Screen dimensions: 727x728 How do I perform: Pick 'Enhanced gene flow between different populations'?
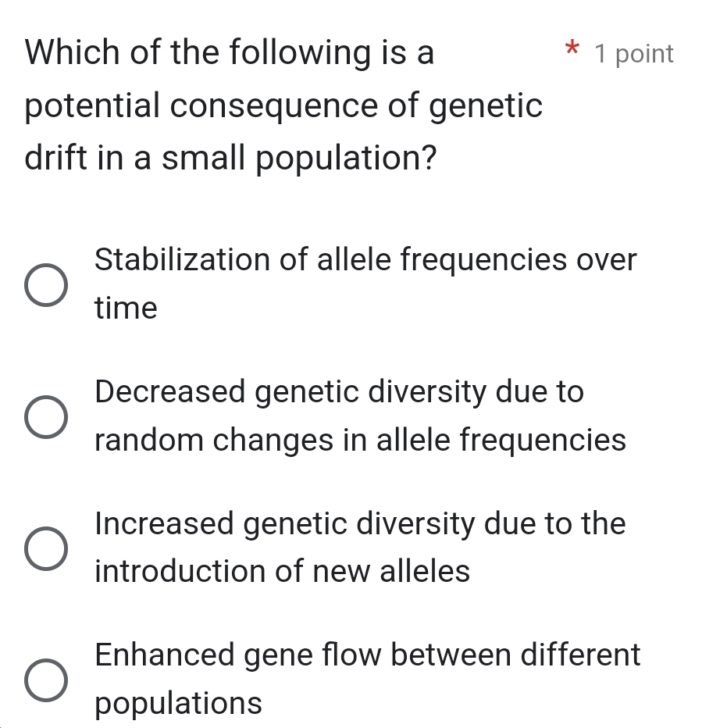[47, 680]
